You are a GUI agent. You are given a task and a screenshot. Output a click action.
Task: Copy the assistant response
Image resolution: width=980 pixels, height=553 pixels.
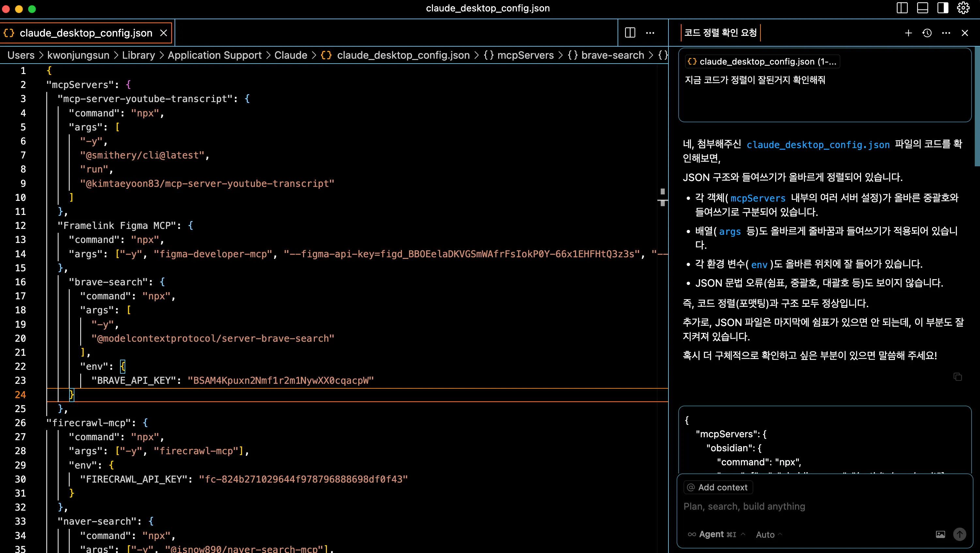[957, 377]
